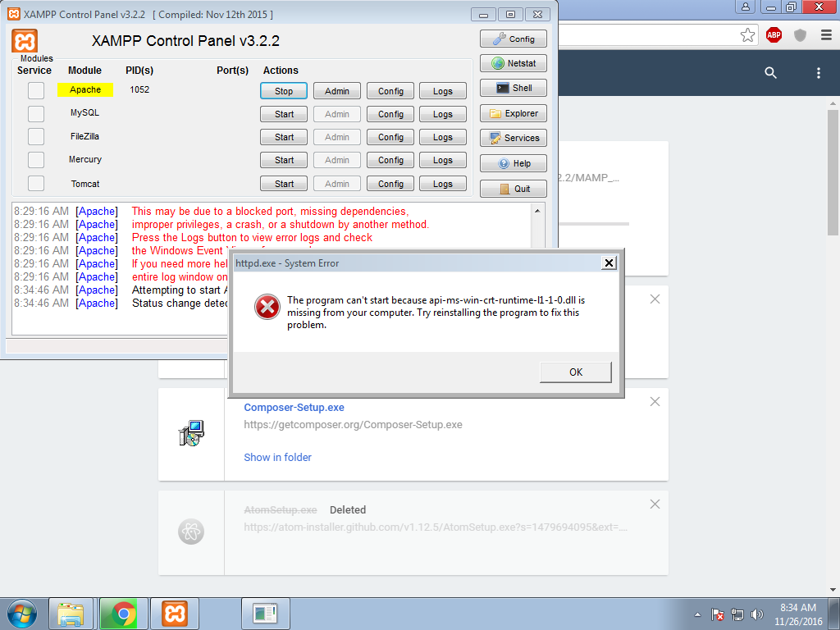Click the Composer-Setup.exe installer icon
This screenshot has height=630, width=840.
(x=191, y=433)
